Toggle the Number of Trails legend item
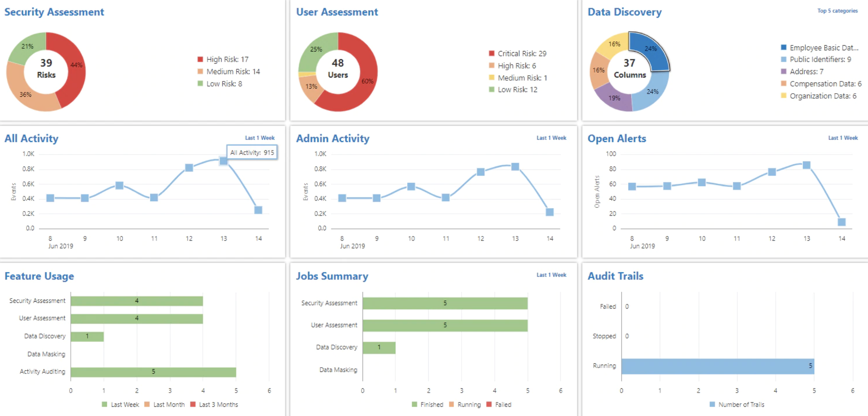Image resolution: width=868 pixels, height=416 pixels. point(737,404)
